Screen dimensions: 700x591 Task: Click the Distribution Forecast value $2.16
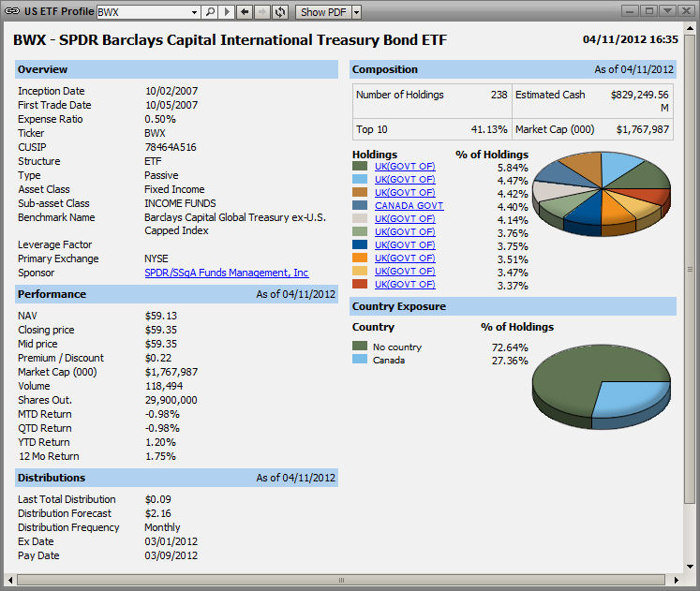click(x=157, y=513)
